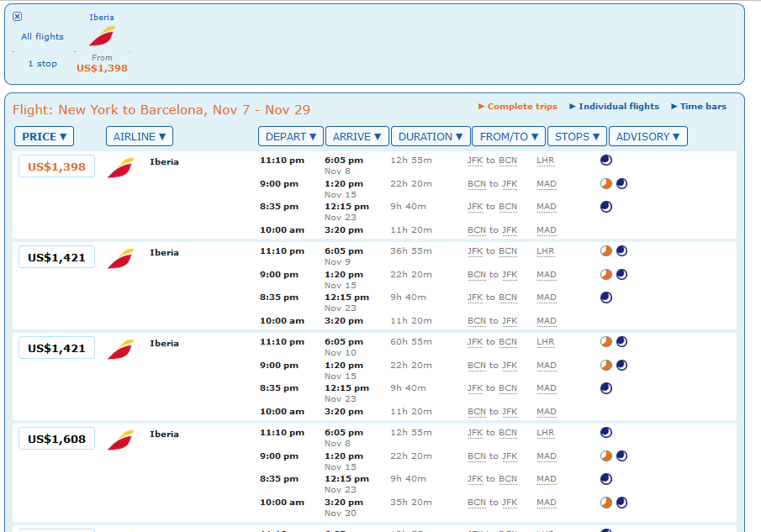
Task: Click moon icon on 36h 55m flight
Action: [x=621, y=250]
